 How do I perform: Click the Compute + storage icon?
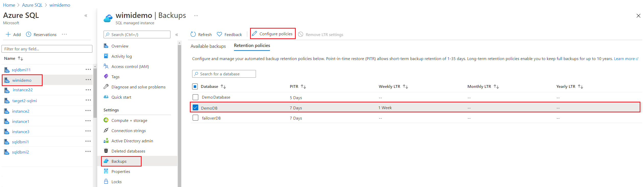point(106,120)
